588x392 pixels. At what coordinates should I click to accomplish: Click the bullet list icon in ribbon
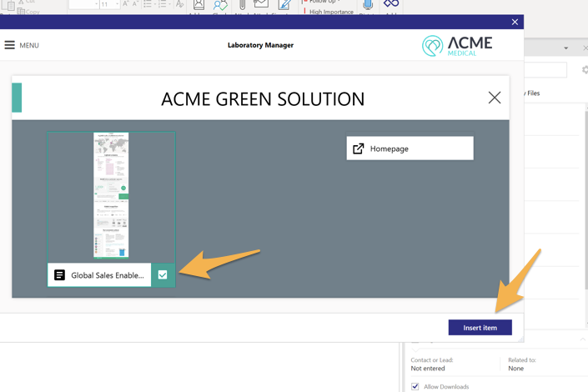(x=148, y=3)
